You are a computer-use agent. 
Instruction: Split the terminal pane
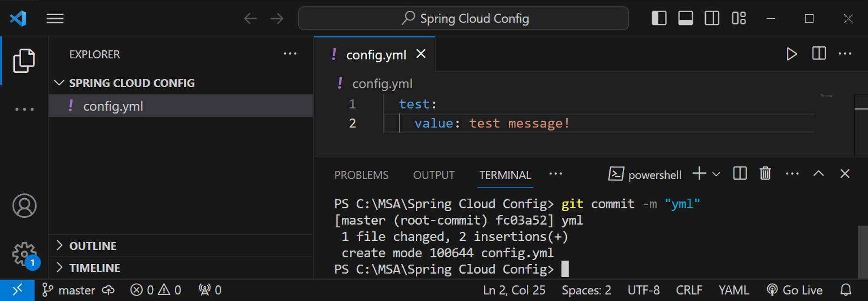click(x=740, y=174)
